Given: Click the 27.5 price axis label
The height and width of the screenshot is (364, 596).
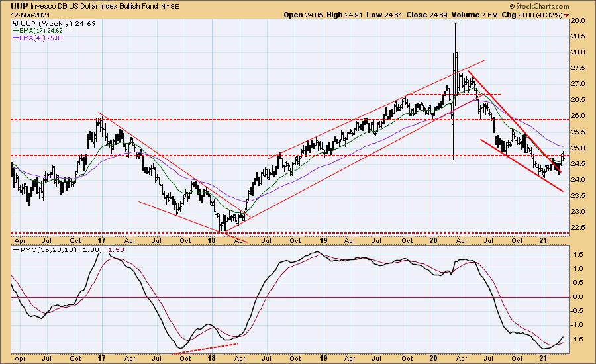Looking at the screenshot, I should coord(577,68).
